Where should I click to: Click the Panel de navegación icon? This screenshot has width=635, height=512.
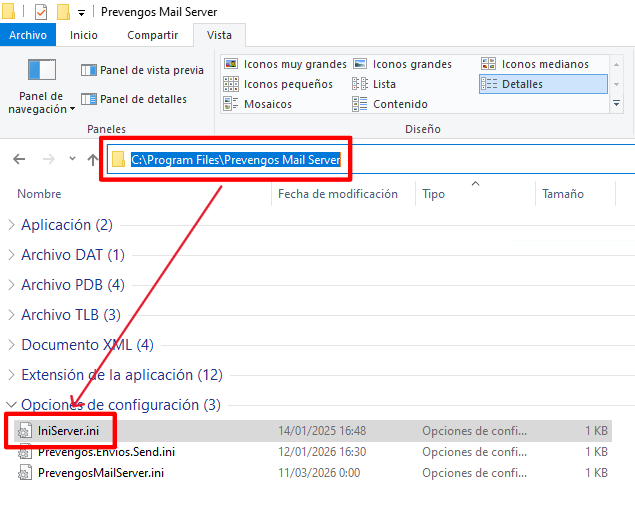[42, 70]
